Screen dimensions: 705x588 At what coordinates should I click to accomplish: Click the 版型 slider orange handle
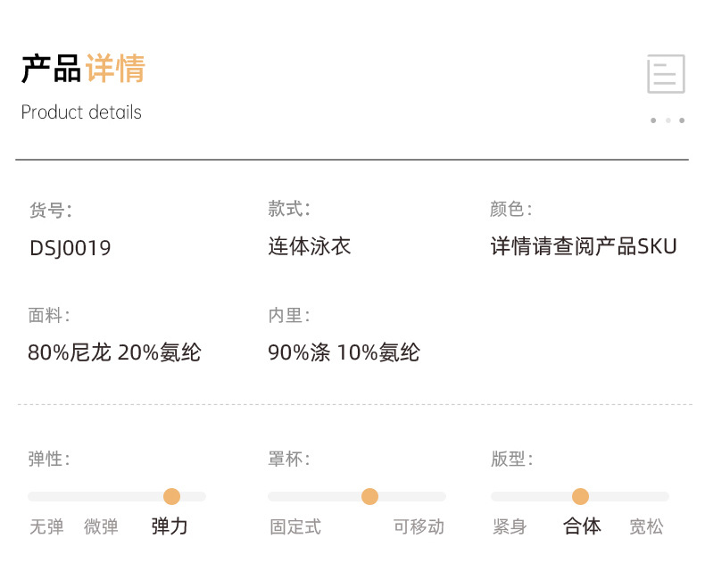click(x=580, y=497)
